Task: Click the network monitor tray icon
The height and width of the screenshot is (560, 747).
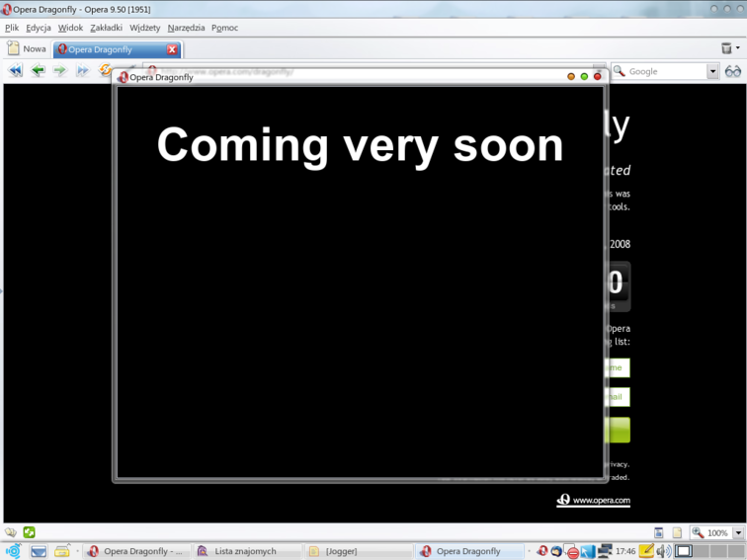Action: [604, 551]
